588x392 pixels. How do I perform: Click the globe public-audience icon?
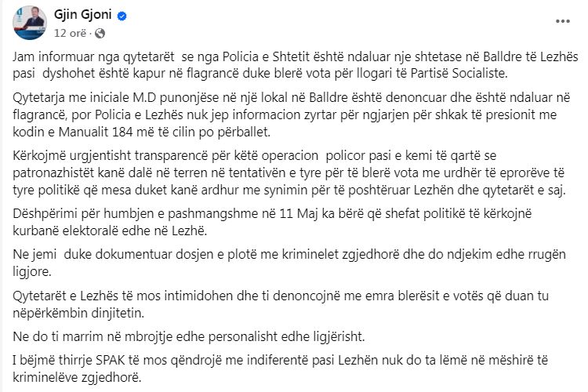point(99,33)
